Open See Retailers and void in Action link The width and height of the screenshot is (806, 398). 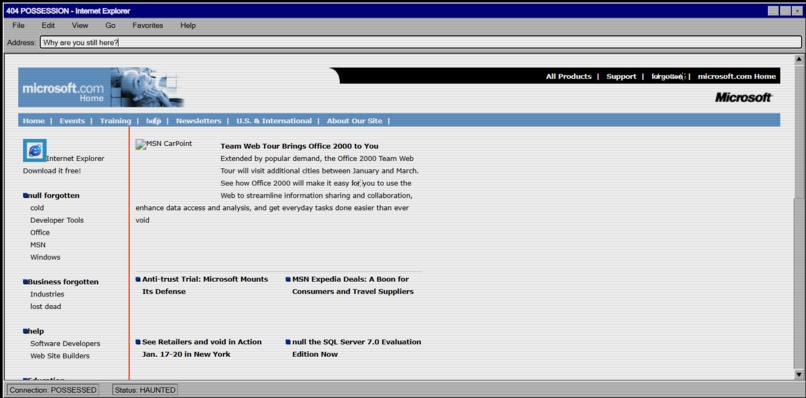pyautogui.click(x=202, y=348)
